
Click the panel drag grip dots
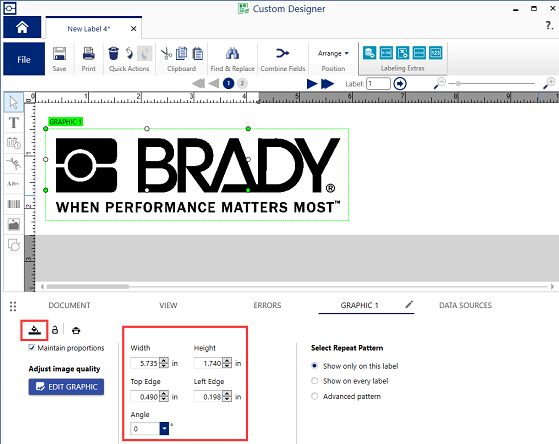pos(13,306)
